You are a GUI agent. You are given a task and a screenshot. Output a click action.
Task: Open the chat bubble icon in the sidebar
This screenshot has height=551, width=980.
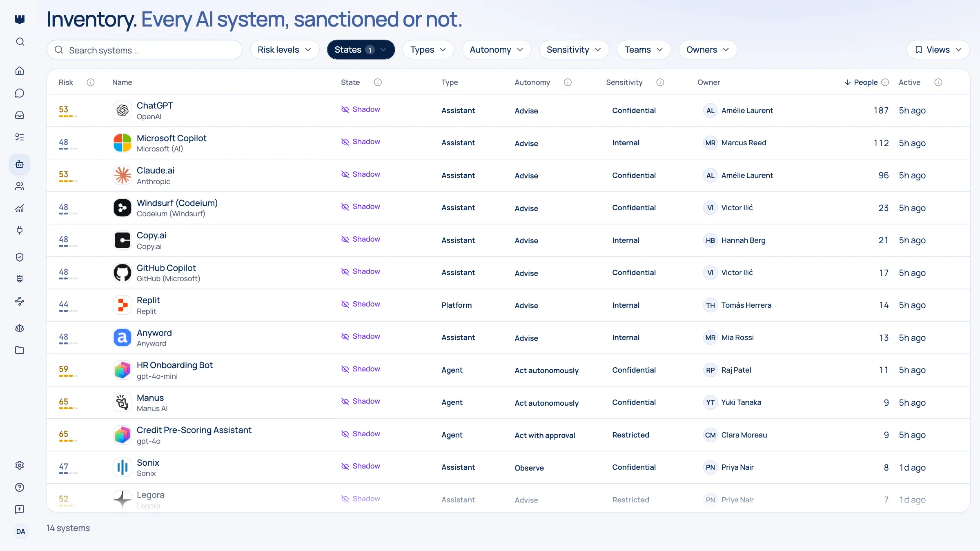[20, 93]
